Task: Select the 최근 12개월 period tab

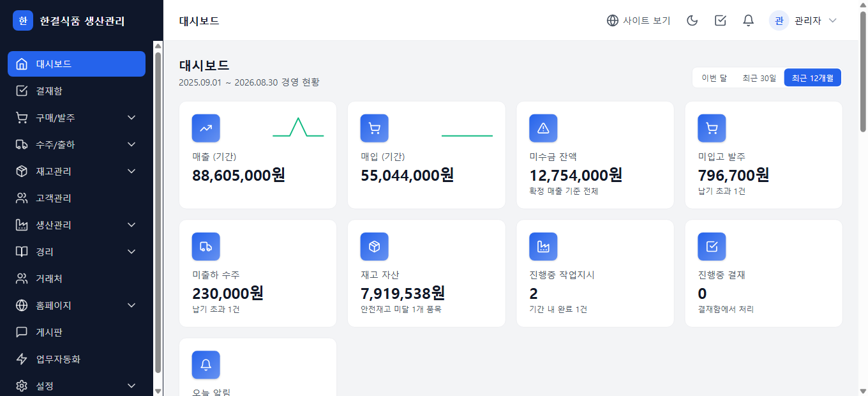Action: (812, 78)
